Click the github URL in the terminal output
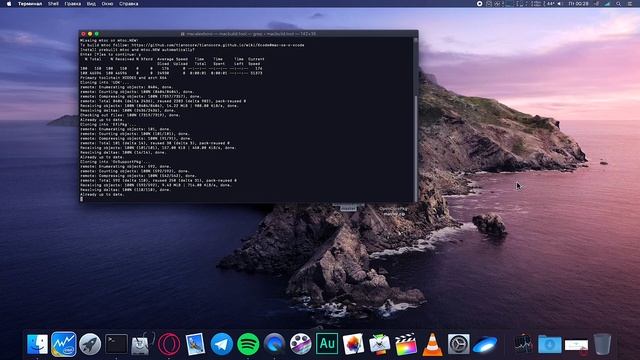This screenshot has height=360, width=640. [x=218, y=45]
